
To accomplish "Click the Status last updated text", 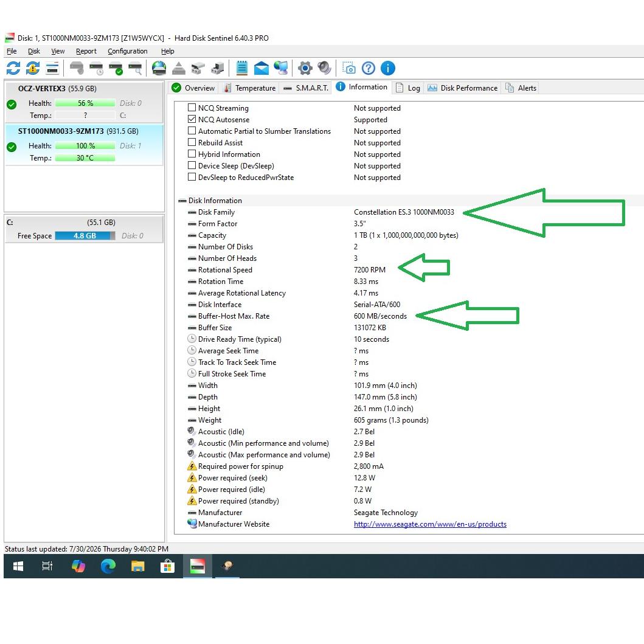I will coord(86,549).
